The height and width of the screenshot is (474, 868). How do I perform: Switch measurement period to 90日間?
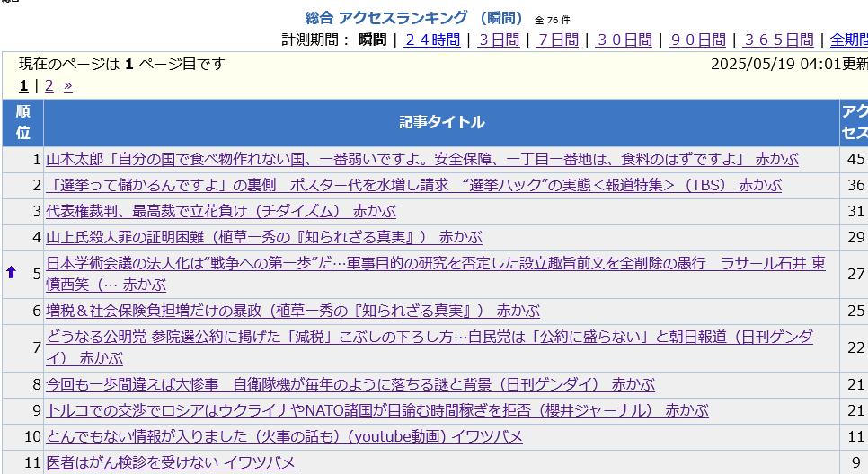697,39
